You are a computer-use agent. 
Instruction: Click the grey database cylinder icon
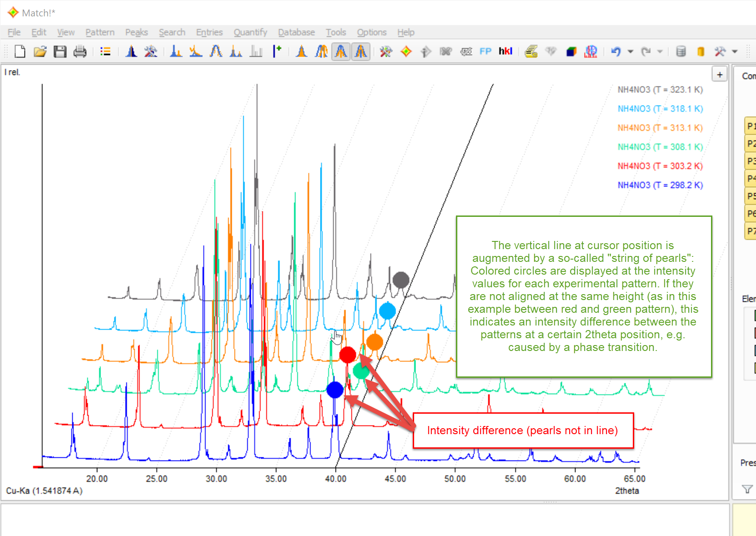[x=681, y=51]
